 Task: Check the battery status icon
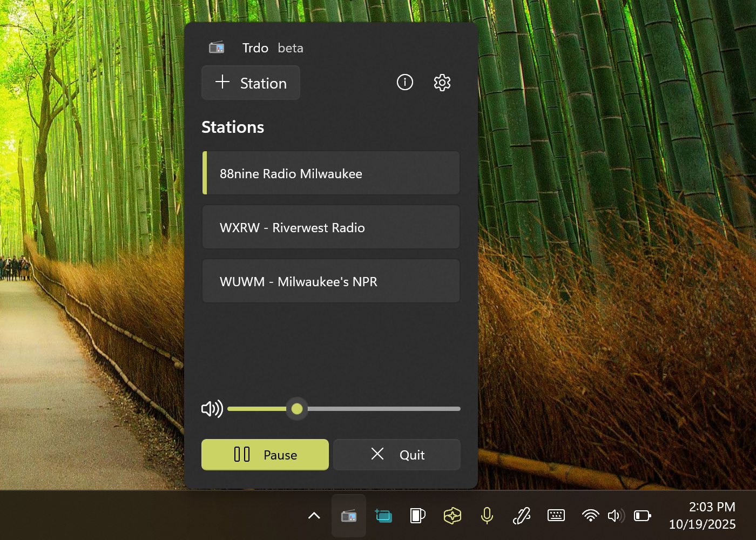pyautogui.click(x=642, y=516)
